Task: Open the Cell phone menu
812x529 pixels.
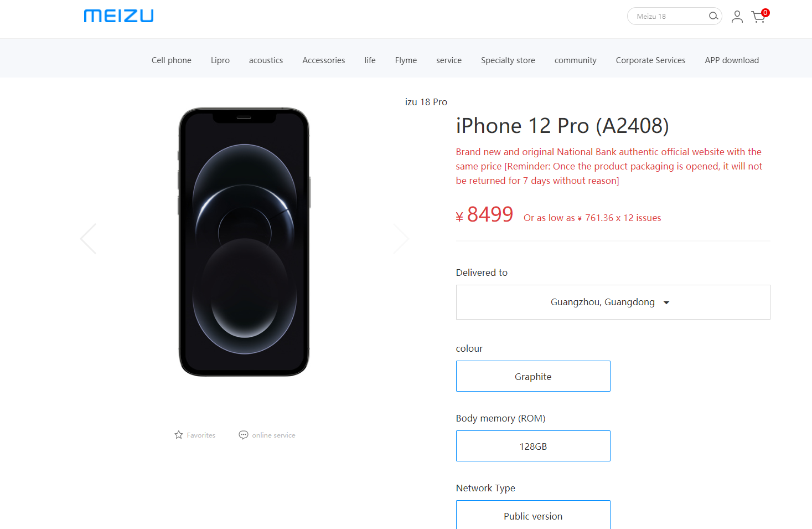Action: coord(172,60)
